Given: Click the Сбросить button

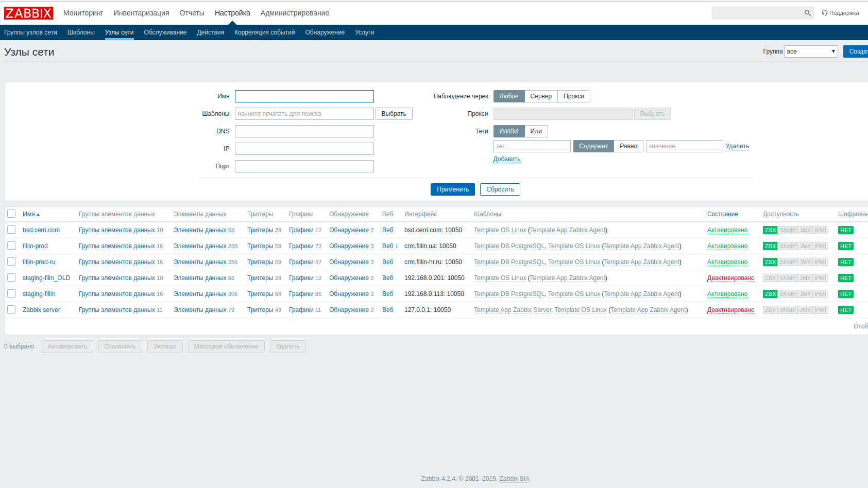Looking at the screenshot, I should (500, 189).
